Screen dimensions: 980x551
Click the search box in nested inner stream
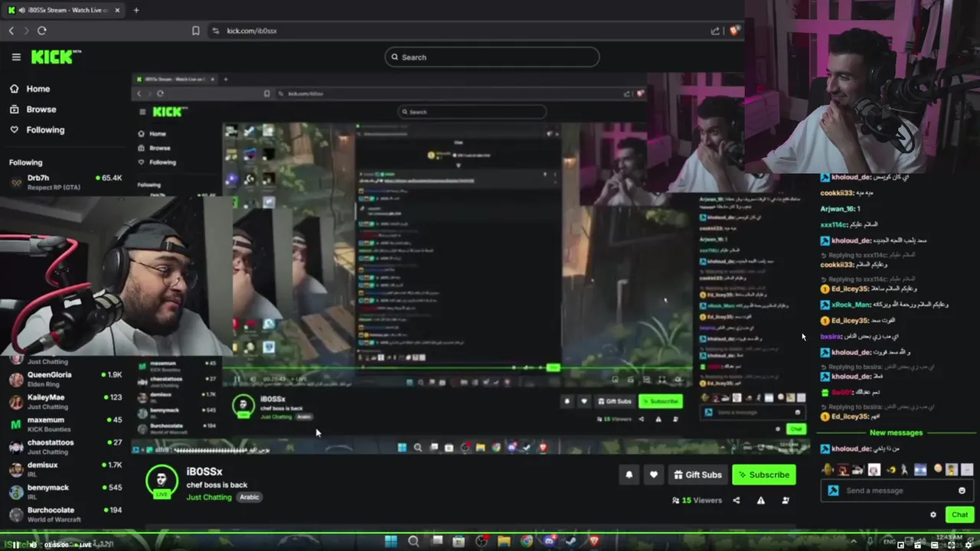tap(472, 112)
